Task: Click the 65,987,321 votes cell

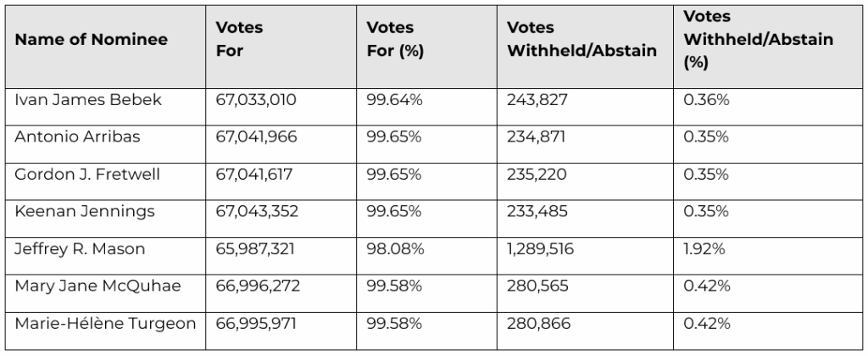Action: coord(257,249)
